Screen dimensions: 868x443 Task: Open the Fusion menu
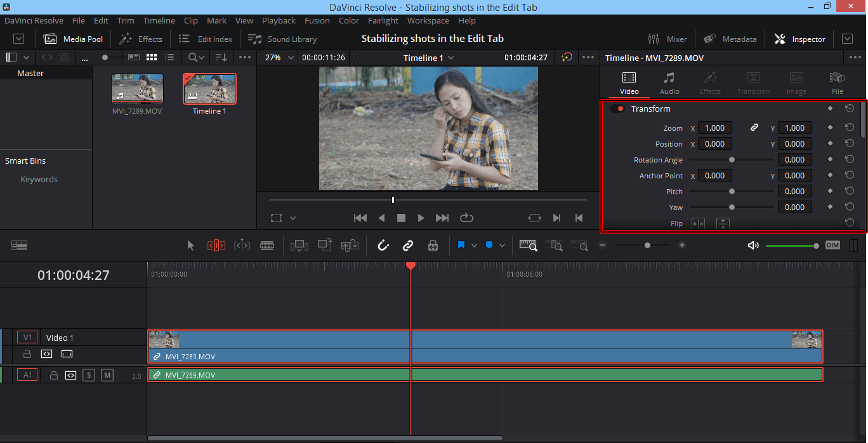click(x=317, y=20)
